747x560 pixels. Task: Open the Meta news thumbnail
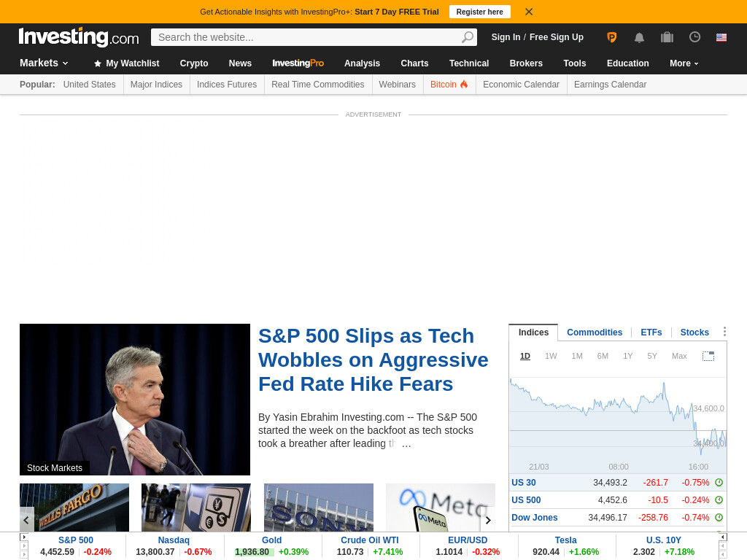pos(441,507)
